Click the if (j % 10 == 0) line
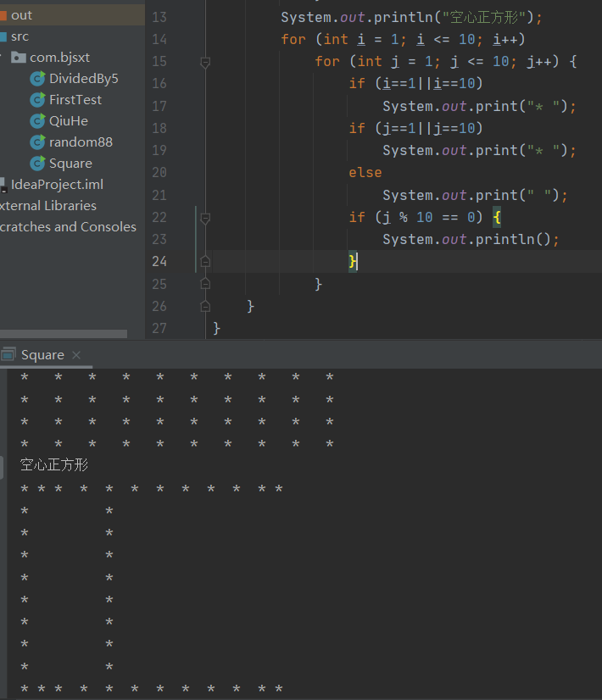Screen dimensions: 602x700 (425, 218)
